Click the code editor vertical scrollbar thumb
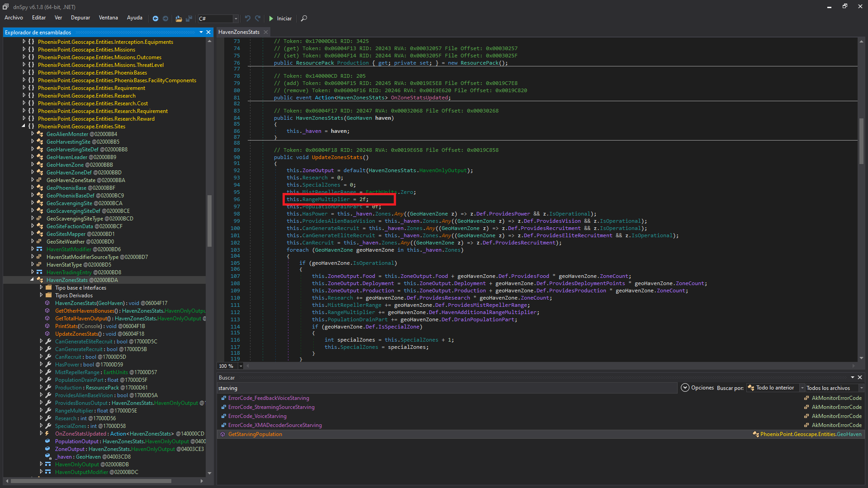The width and height of the screenshot is (868, 488). 861,141
